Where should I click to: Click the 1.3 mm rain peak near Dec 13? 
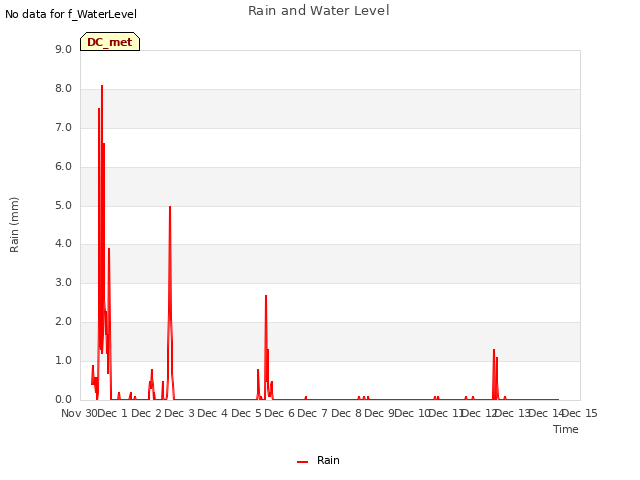(494, 350)
